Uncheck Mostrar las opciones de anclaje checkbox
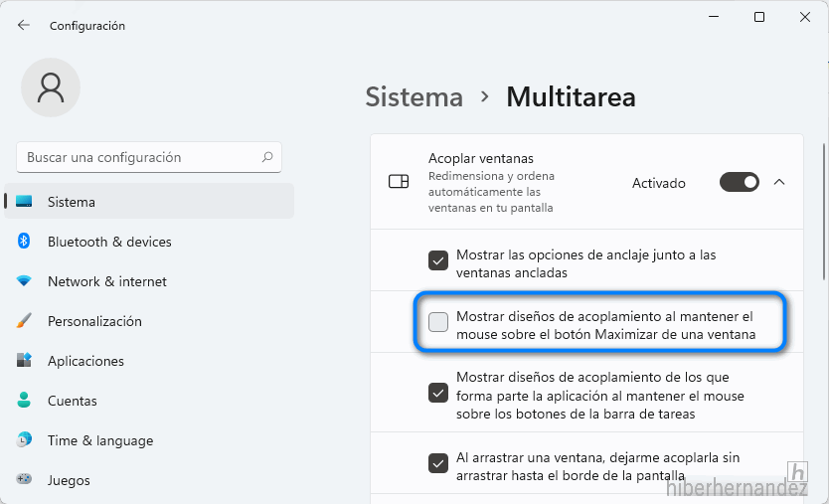Screen dimensions: 829x504 tap(438, 260)
